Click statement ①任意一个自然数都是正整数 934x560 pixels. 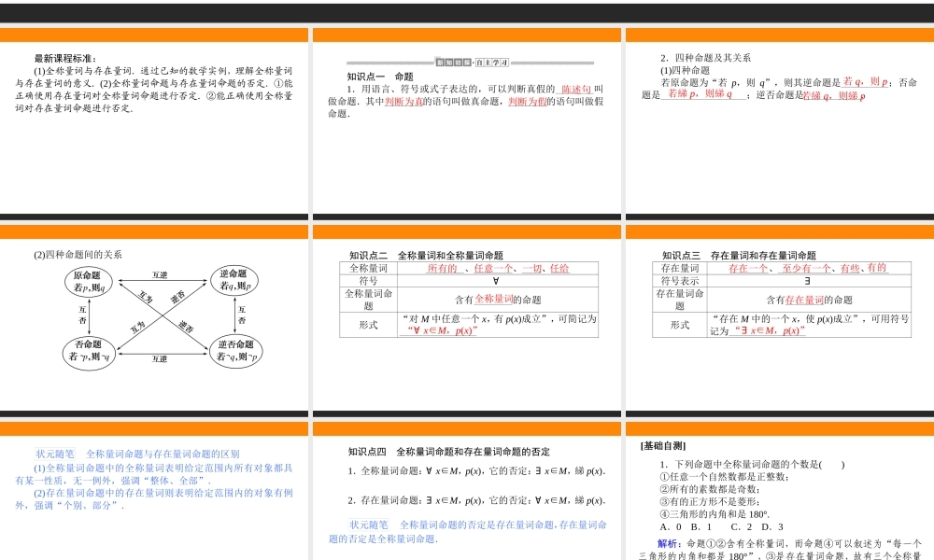[725, 477]
